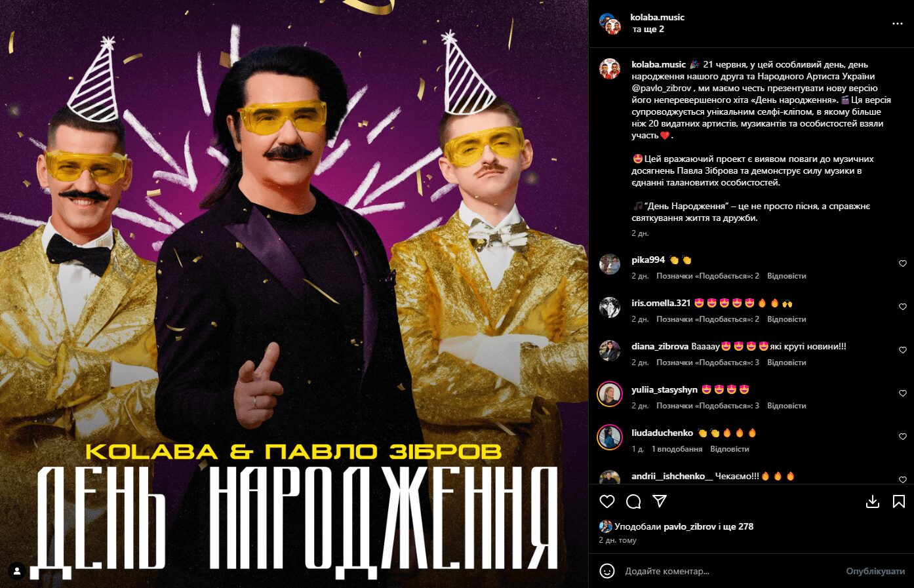Save the post with bookmark icon
The image size is (914, 588).
pyautogui.click(x=899, y=501)
